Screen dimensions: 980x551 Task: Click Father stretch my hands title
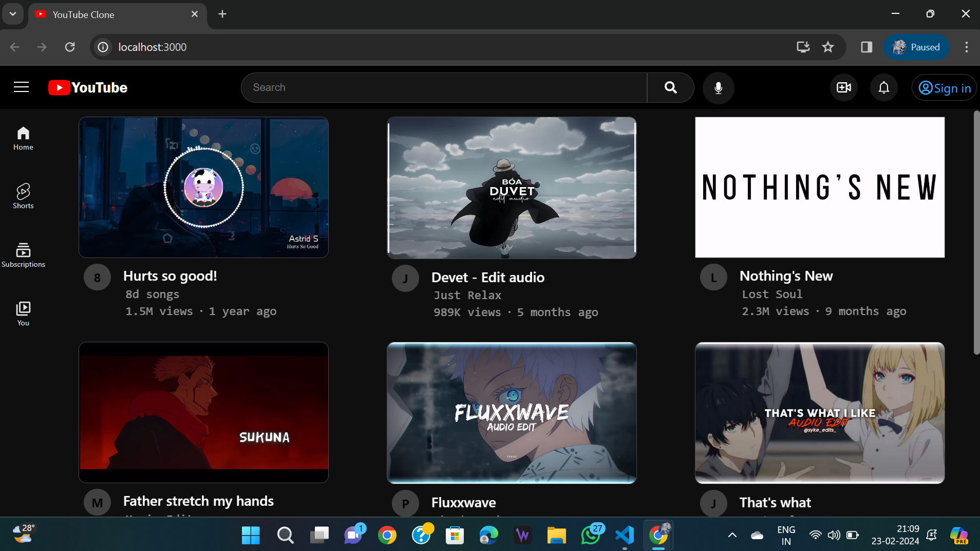point(198,501)
